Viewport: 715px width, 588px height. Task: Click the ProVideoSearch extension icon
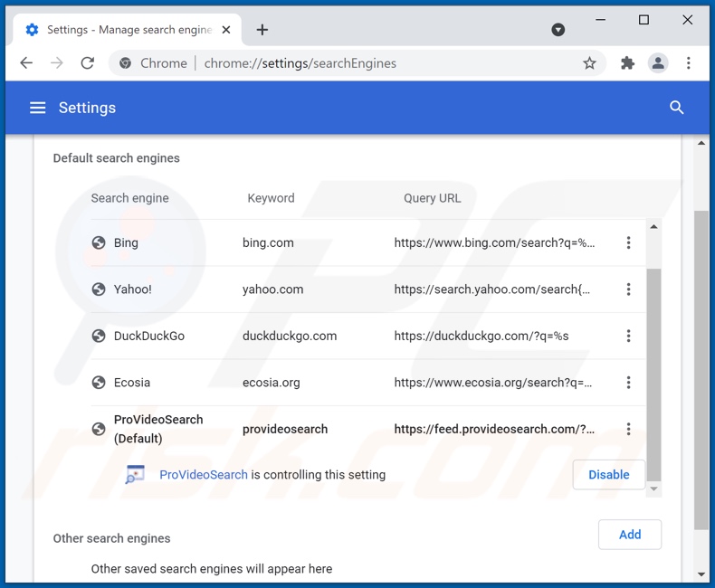pyautogui.click(x=135, y=475)
